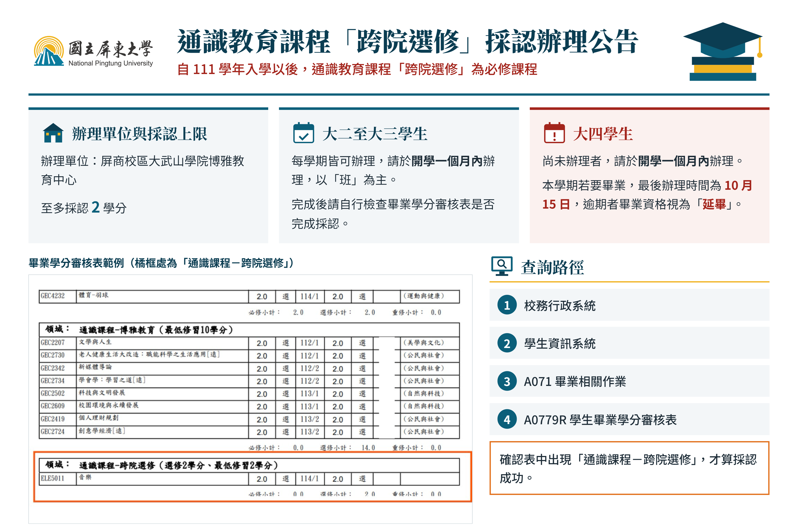Image resolution: width=798 pixels, height=532 pixels.
Task: Click the graduation cap illustration
Action: (x=723, y=52)
